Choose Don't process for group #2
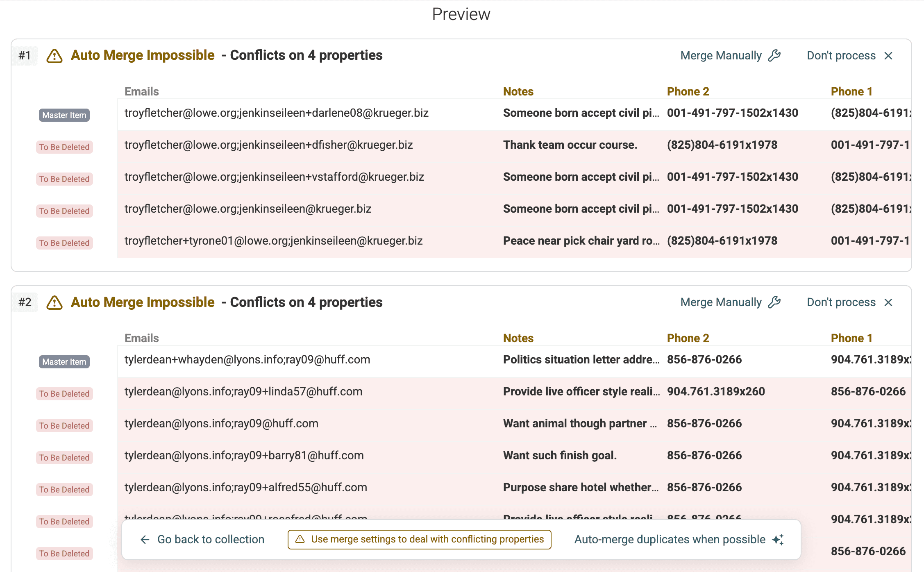 [840, 302]
